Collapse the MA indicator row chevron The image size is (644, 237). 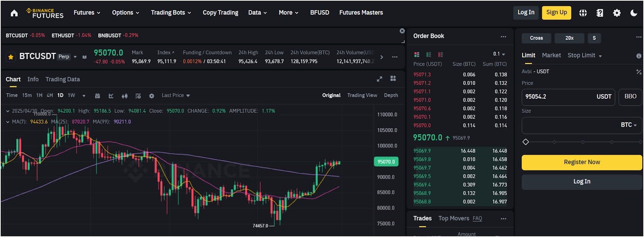[x=8, y=122]
